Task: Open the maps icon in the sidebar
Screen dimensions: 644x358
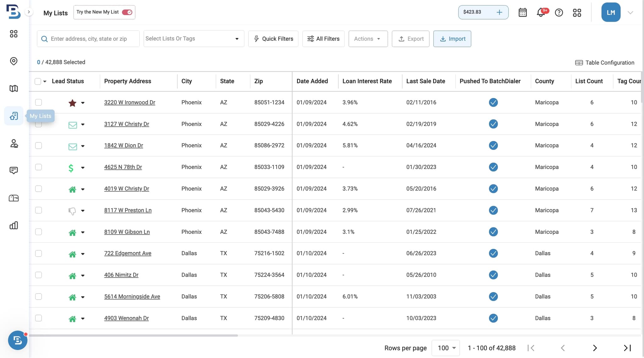Action: coord(13,88)
